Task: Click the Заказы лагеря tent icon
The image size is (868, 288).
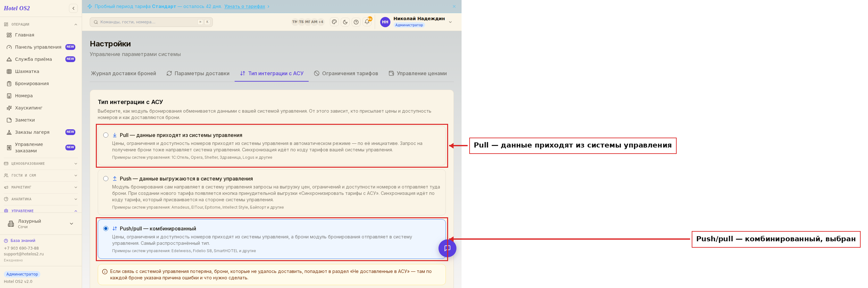Action: tap(9, 132)
